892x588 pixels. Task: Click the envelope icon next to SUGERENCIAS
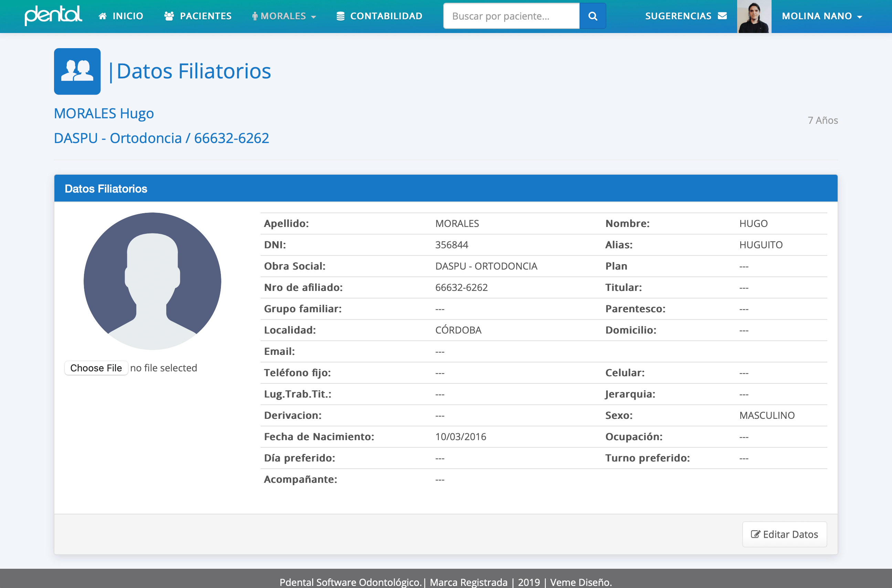pyautogui.click(x=722, y=16)
